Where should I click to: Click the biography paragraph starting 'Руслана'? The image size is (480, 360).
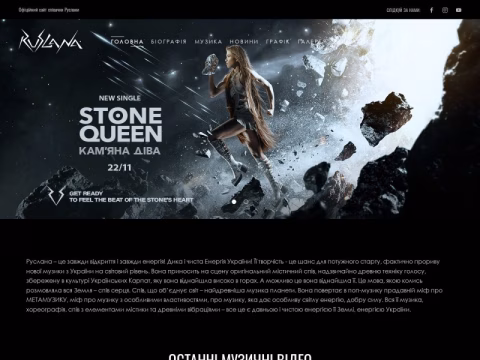[234, 285]
